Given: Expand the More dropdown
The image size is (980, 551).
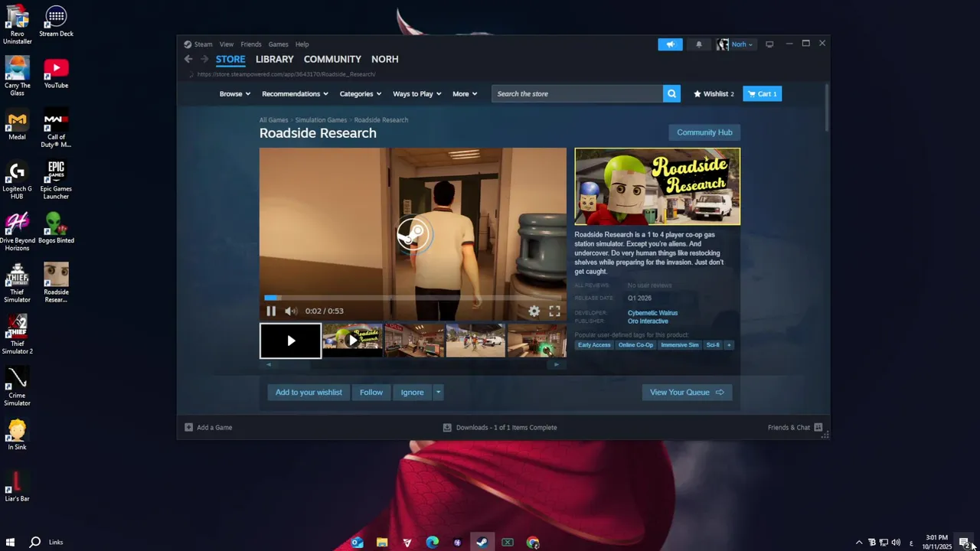Looking at the screenshot, I should click(x=465, y=93).
